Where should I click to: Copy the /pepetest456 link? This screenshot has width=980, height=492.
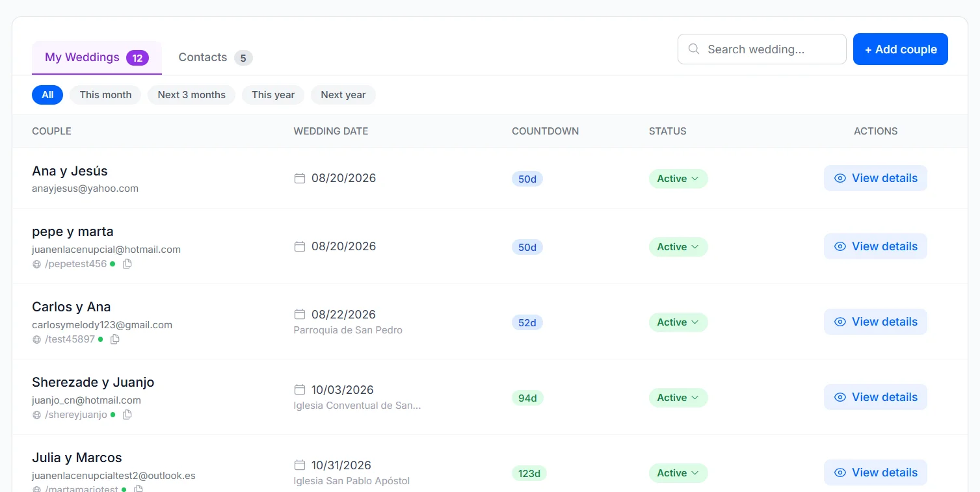127,264
